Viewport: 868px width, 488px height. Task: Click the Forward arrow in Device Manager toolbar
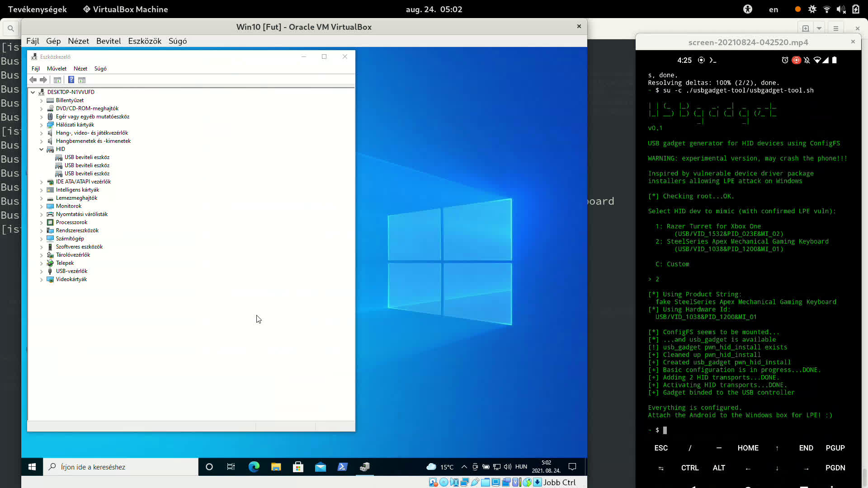43,80
